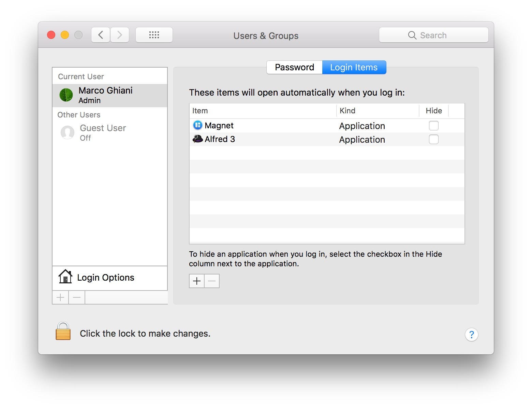
Task: Click Application kind for Alfred 3
Action: pyautogui.click(x=362, y=140)
